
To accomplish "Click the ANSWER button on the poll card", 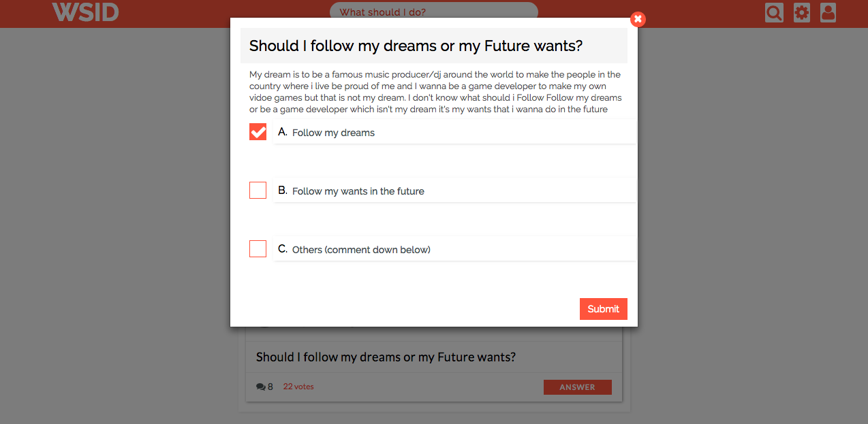I will click(577, 387).
